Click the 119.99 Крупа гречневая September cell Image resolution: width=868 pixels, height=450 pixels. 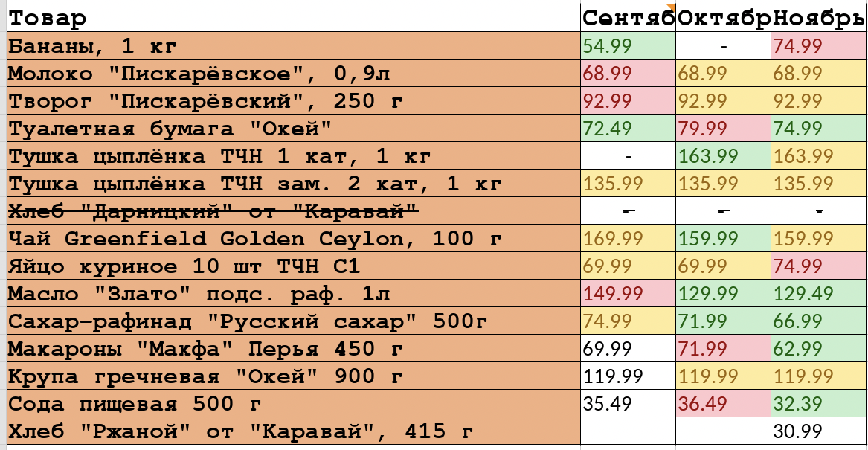(x=629, y=376)
